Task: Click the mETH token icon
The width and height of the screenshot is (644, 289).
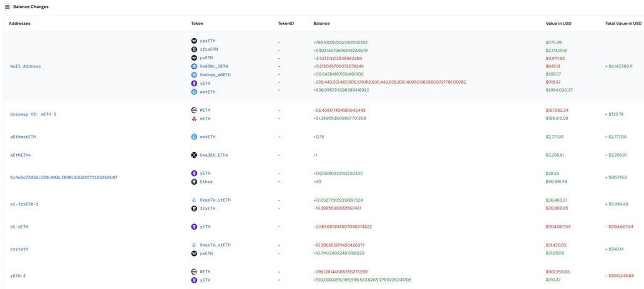Action: pos(194,118)
